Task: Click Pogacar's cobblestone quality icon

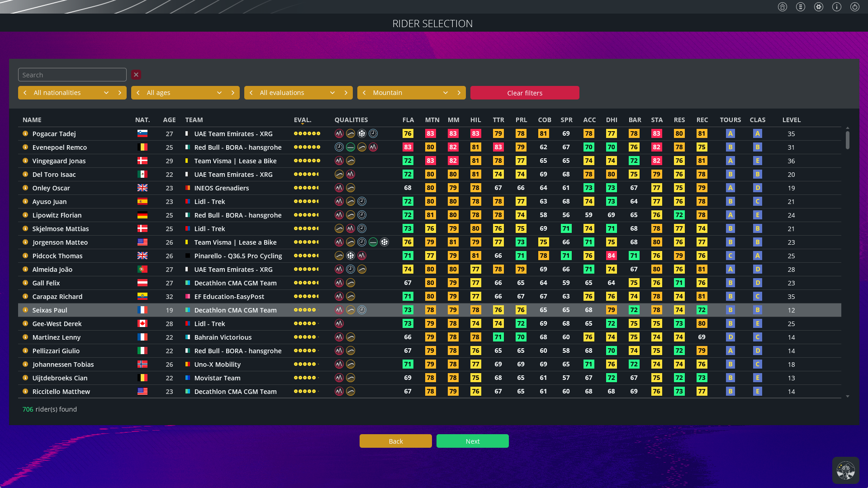Action: [x=362, y=133]
